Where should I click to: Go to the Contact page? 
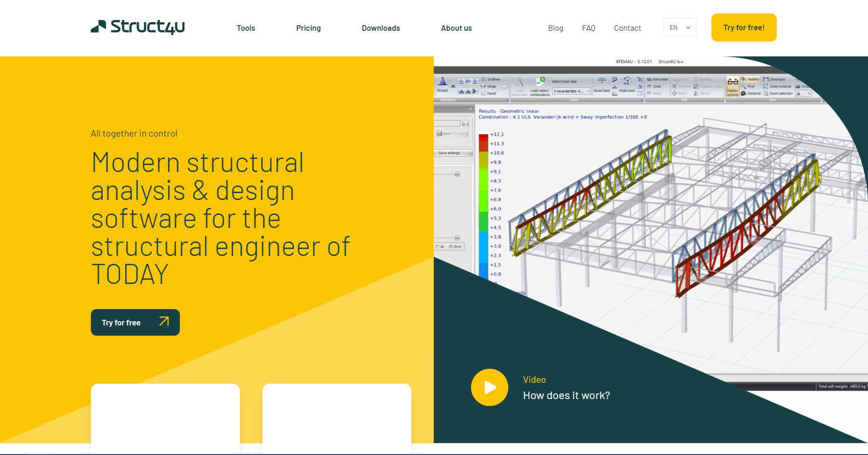(627, 28)
